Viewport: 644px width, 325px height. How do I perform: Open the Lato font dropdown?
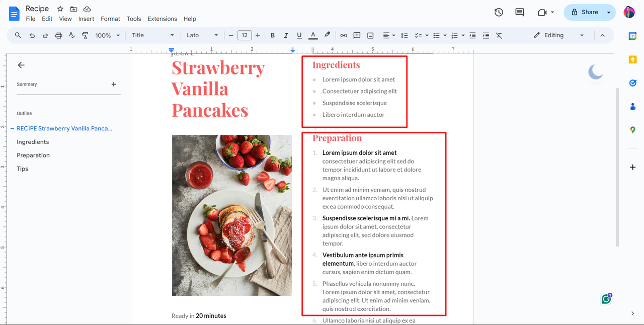tap(202, 35)
